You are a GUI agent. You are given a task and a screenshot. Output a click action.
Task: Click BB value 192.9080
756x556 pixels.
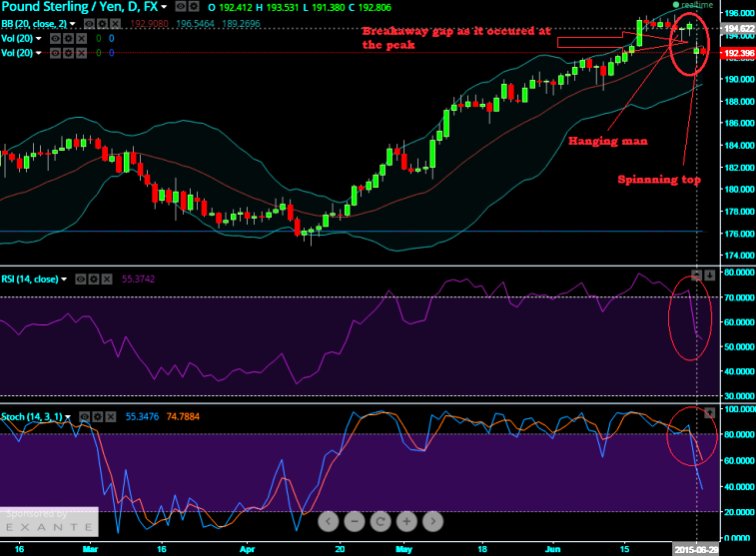149,24
